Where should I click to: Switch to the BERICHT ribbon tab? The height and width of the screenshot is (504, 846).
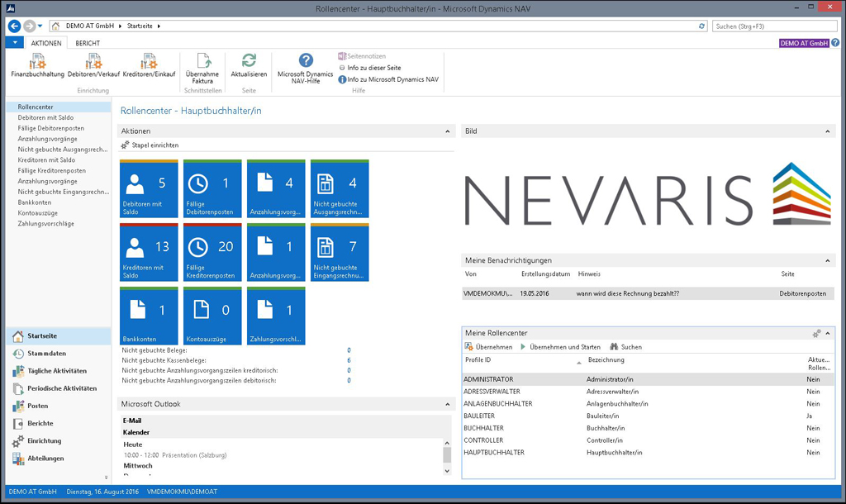pos(88,43)
